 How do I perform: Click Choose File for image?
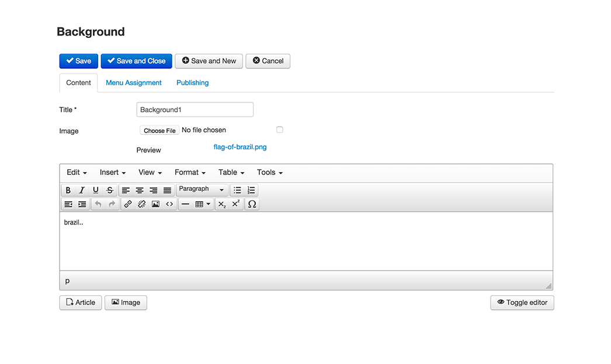[159, 131]
